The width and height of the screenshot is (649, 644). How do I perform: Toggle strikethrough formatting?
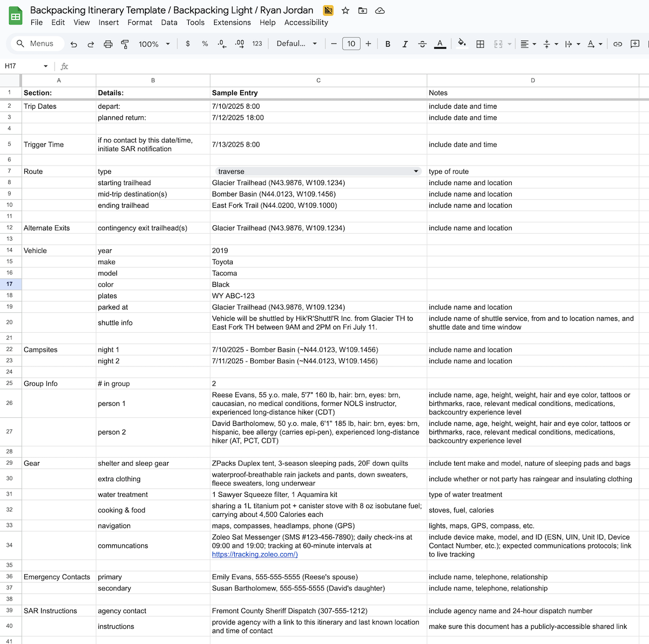tap(422, 44)
